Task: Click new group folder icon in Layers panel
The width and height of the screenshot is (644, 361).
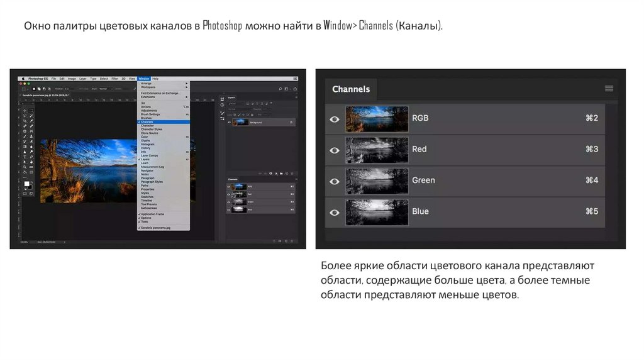Action: (281, 174)
